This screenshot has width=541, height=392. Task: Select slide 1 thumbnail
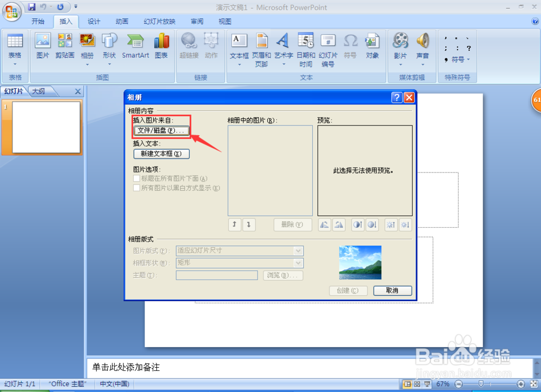tap(46, 127)
